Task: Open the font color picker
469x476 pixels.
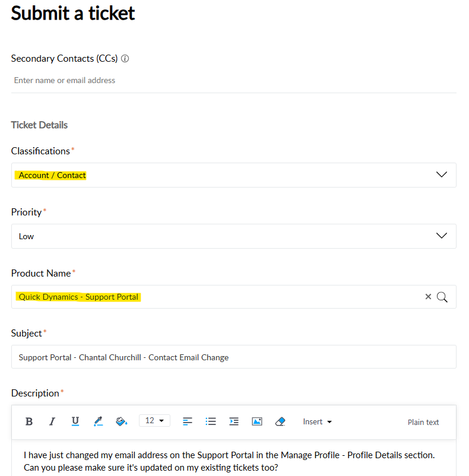Action: point(99,421)
